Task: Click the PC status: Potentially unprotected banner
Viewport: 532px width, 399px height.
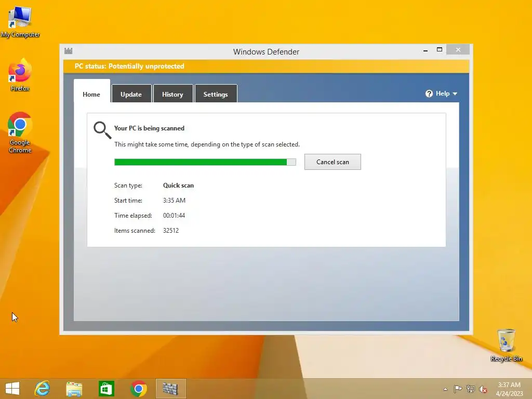Action: 267,66
